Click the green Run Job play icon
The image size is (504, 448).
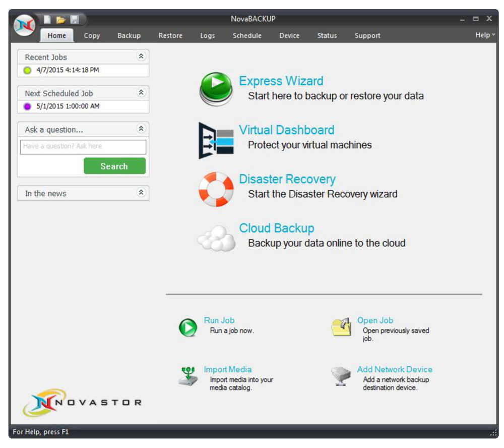click(188, 327)
